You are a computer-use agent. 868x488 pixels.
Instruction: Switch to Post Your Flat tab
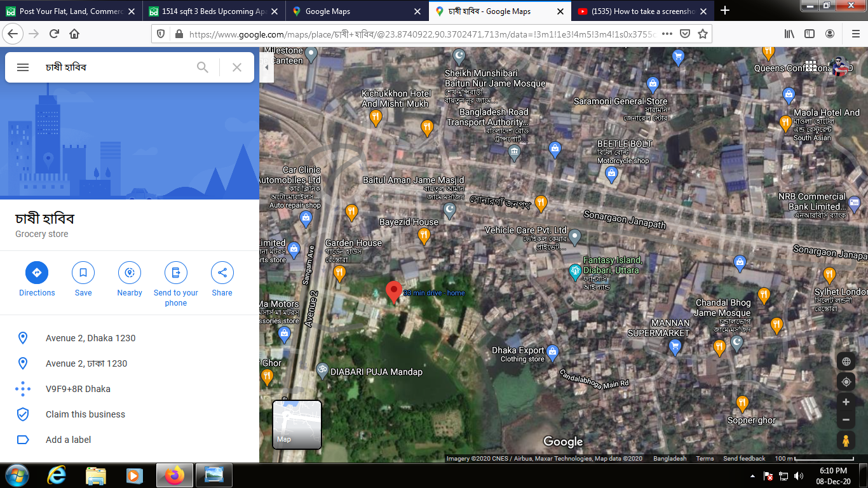pyautogui.click(x=71, y=11)
